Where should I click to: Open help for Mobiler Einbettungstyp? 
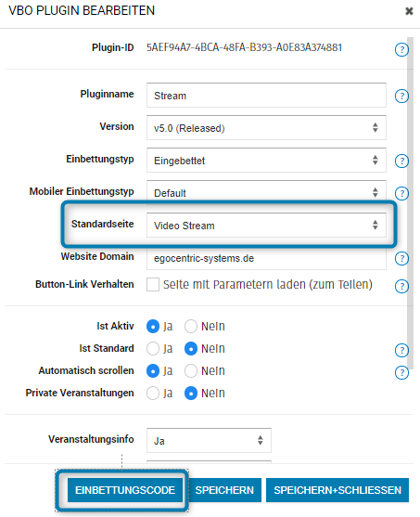(401, 194)
